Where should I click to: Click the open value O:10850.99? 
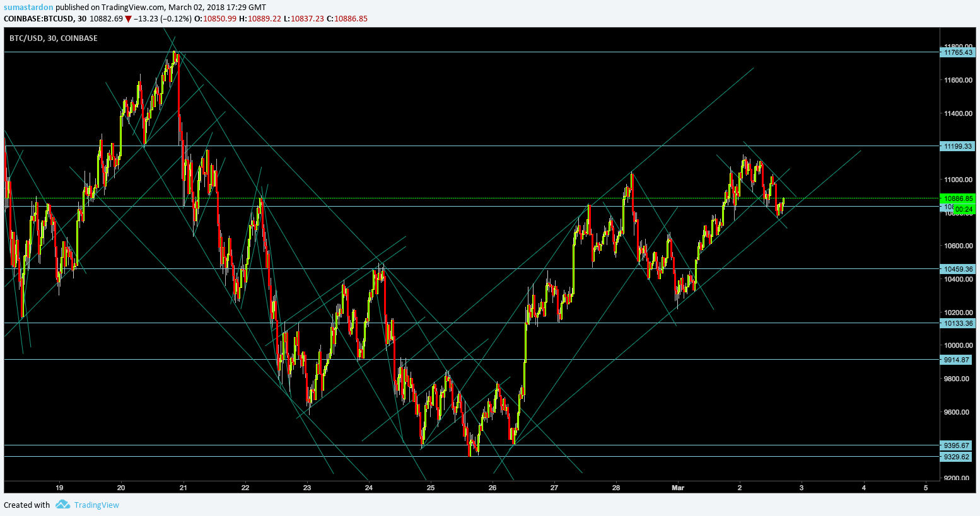click(215, 19)
